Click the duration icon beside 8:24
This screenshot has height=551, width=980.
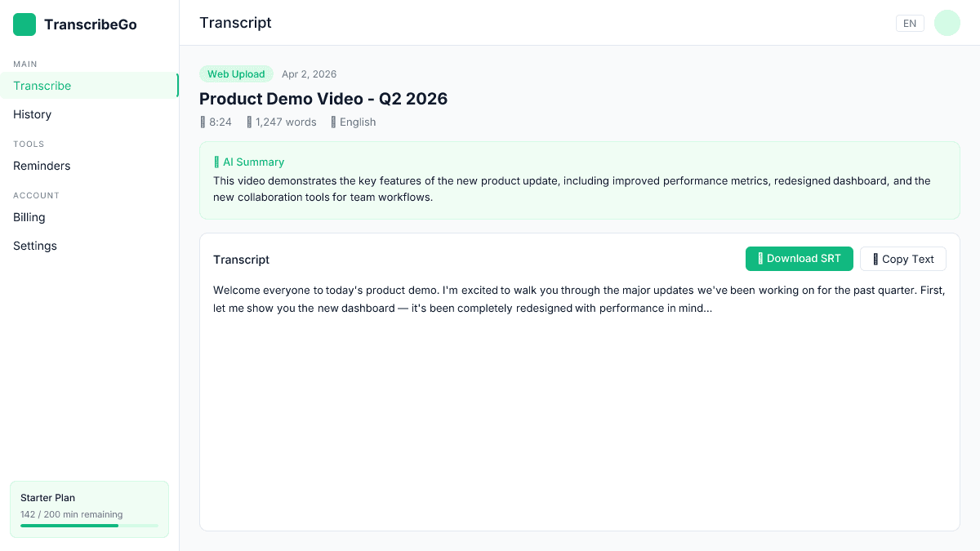tap(203, 122)
